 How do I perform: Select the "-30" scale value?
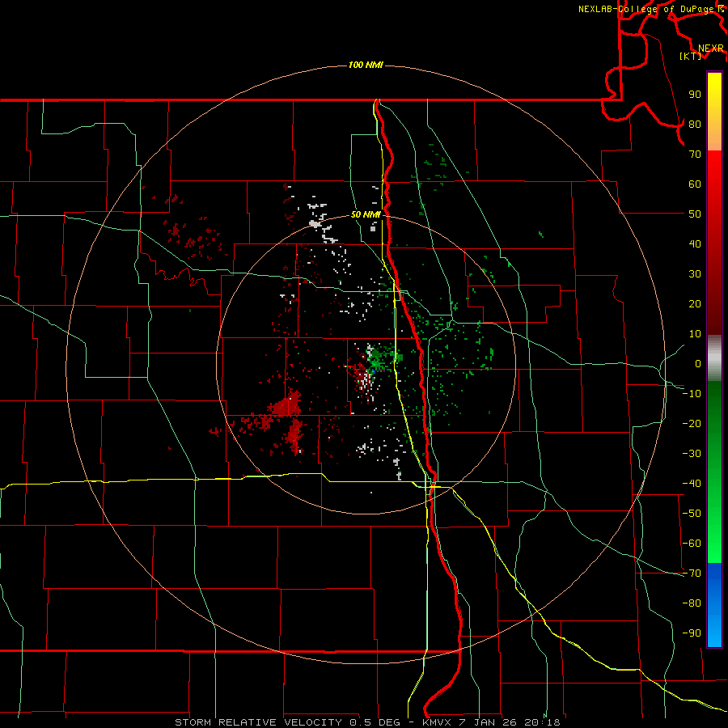[x=692, y=454]
